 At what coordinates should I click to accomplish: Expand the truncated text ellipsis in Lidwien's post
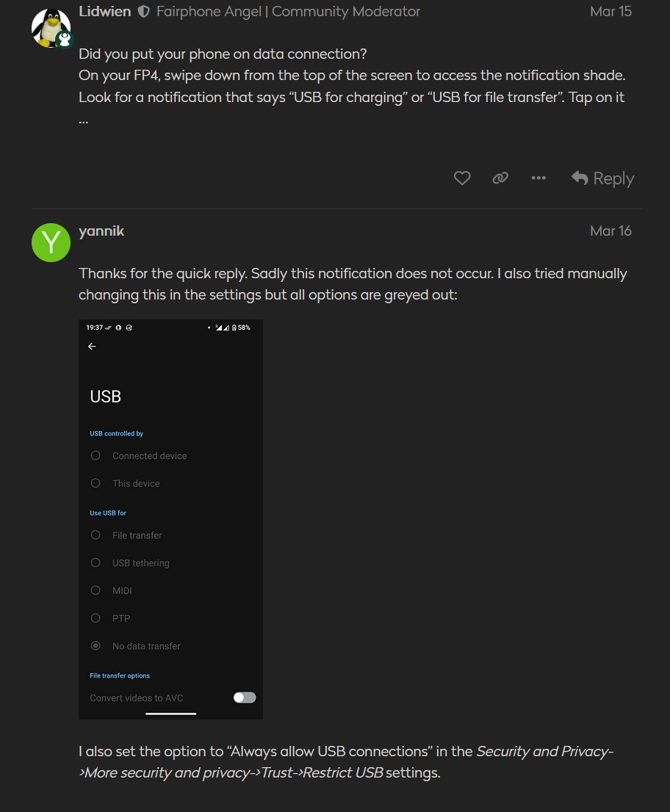(84, 120)
